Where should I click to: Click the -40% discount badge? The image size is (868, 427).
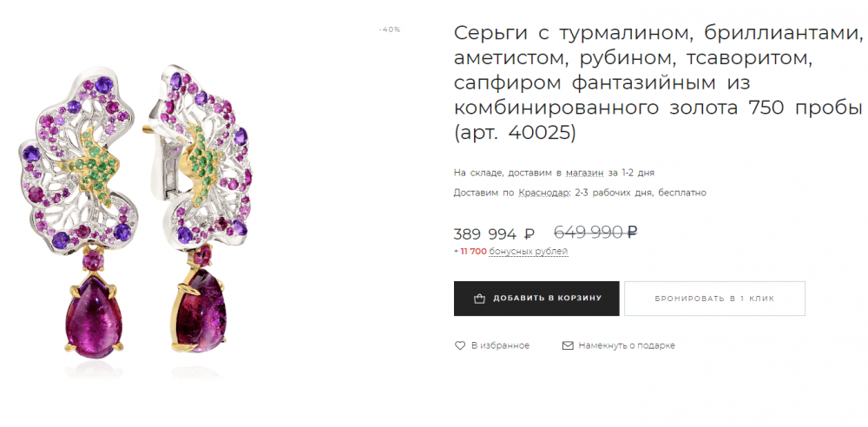[x=389, y=30]
